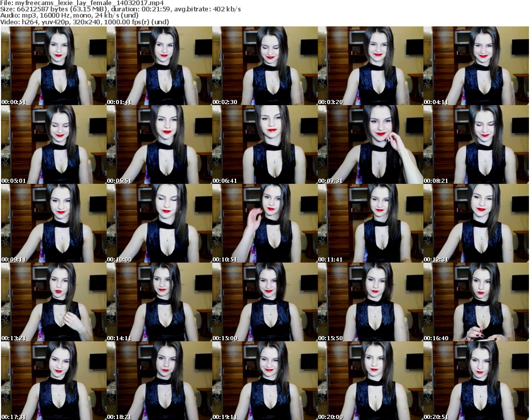Screen dimensions: 530x420
Task: Select the frame thumbnail stamped 00:03:20
Action: [x=370, y=66]
